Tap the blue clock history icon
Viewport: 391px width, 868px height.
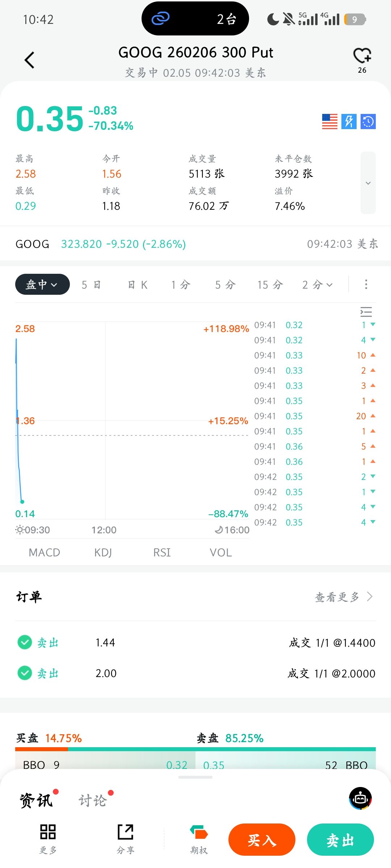point(368,122)
